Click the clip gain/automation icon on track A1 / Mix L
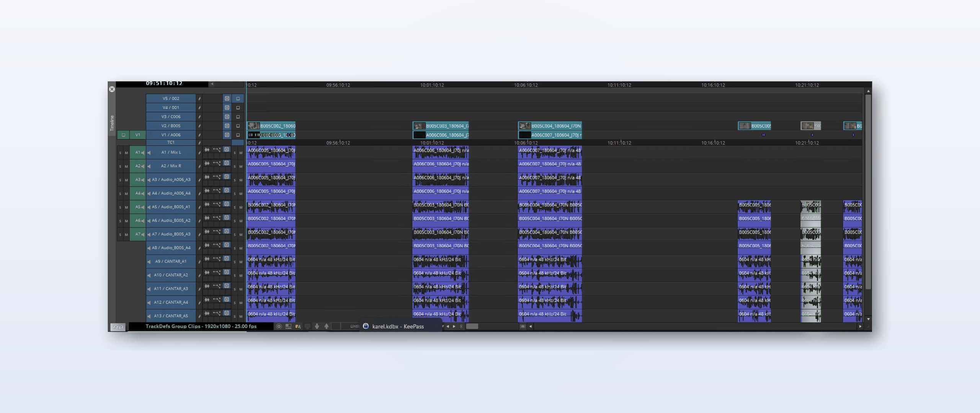Screen dimensions: 980x413 (217, 150)
